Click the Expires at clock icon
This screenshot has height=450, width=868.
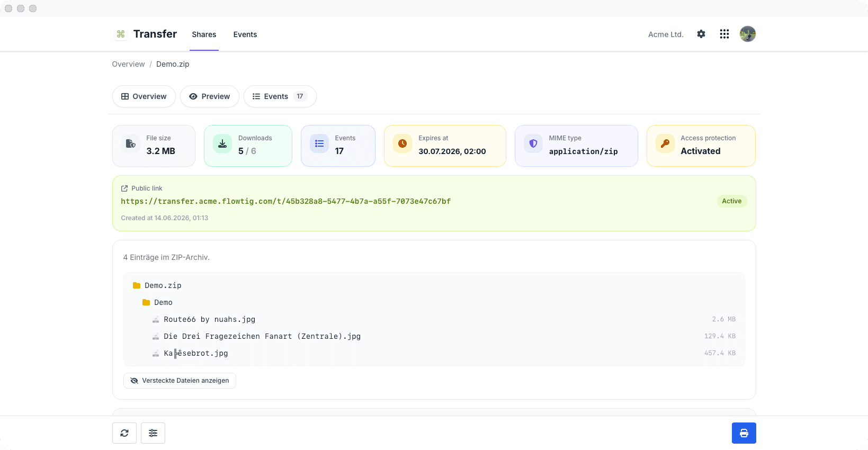[x=402, y=143]
